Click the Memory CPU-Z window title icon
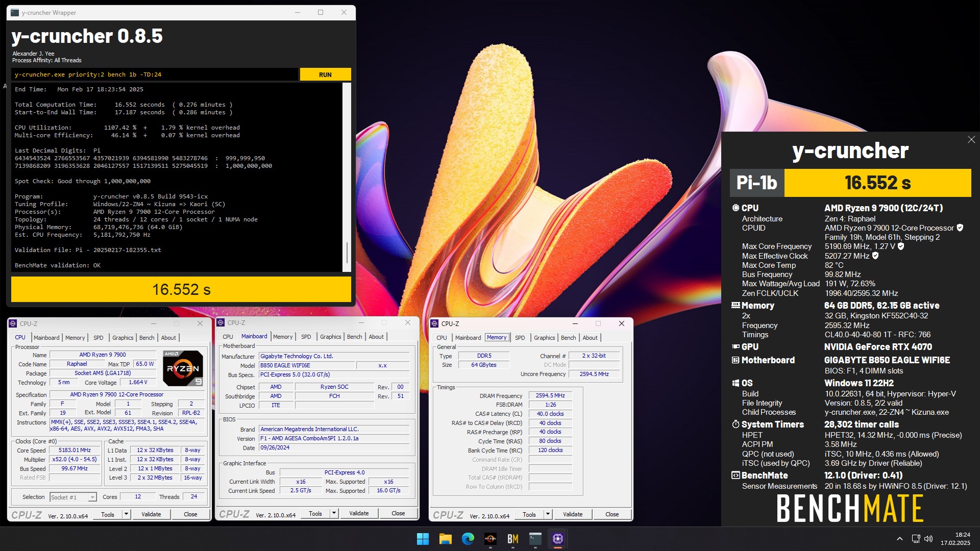 coord(435,323)
